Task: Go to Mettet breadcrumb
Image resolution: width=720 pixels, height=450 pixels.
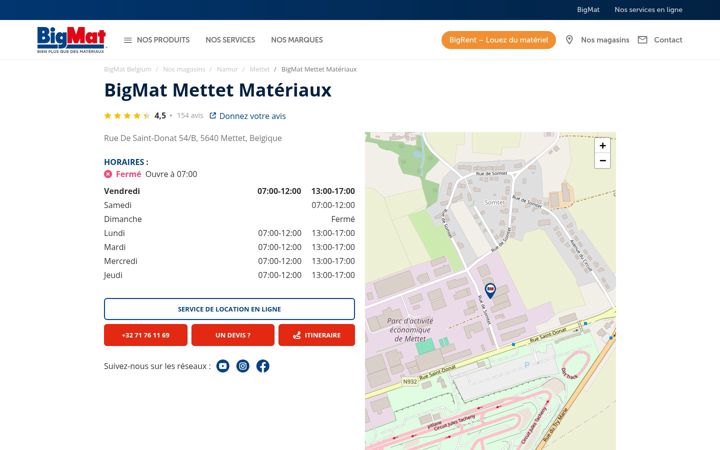Action: click(259, 69)
